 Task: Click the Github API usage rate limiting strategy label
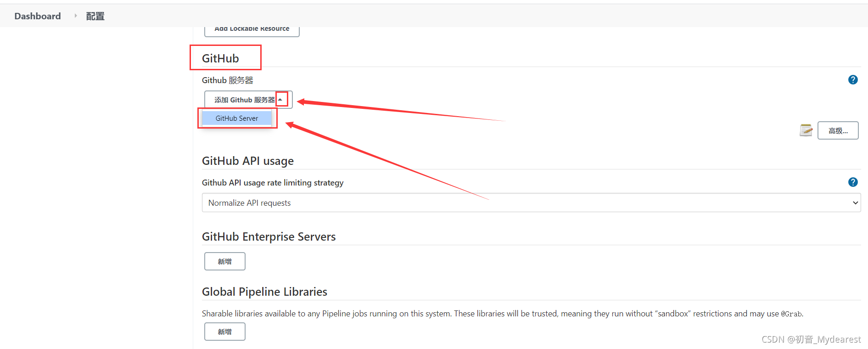[273, 183]
